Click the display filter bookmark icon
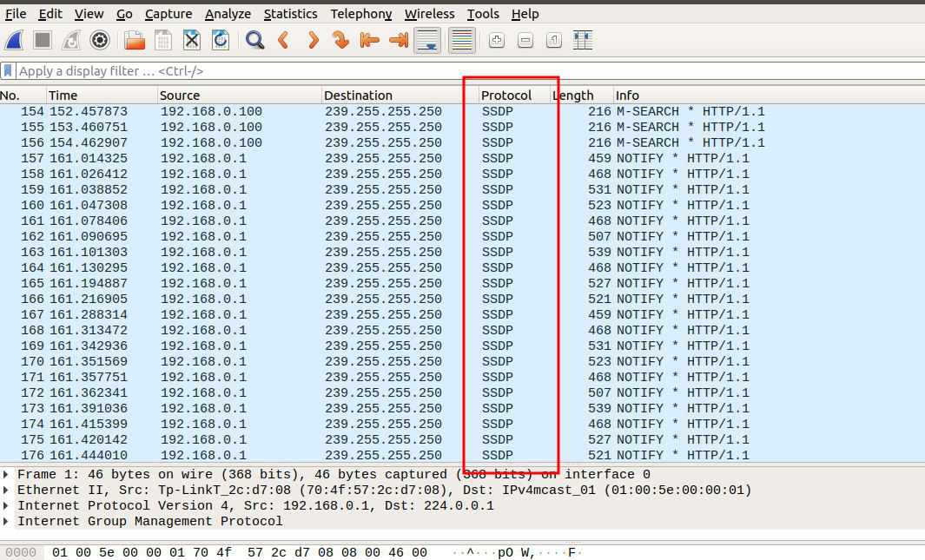The width and height of the screenshot is (925, 560). (x=8, y=70)
